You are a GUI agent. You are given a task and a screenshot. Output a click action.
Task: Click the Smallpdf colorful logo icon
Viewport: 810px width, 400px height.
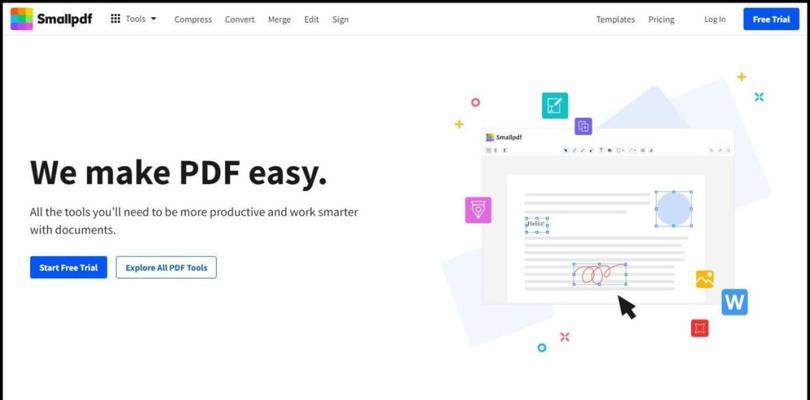pos(22,19)
